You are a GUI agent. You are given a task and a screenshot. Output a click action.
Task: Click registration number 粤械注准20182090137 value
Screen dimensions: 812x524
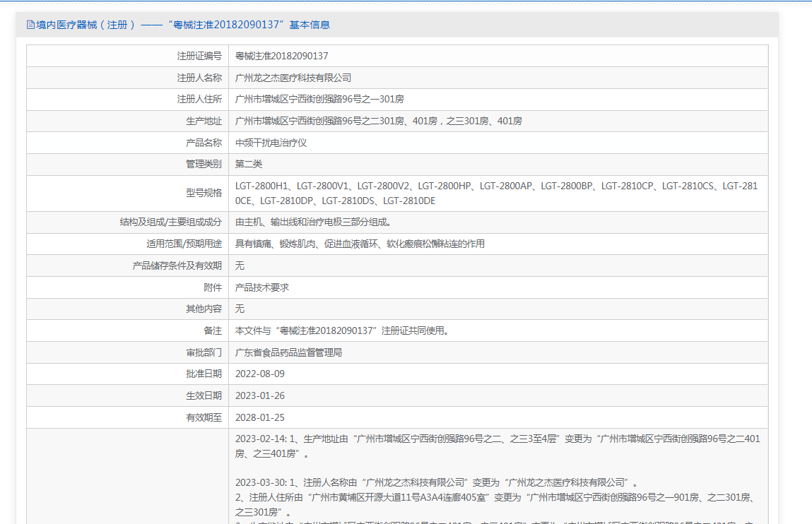(281, 56)
